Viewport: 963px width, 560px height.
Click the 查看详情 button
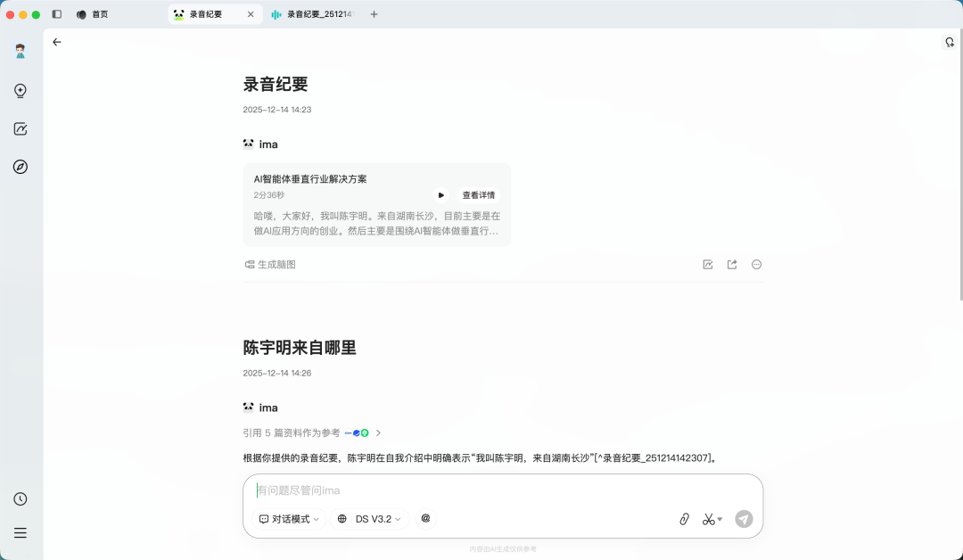pos(479,194)
